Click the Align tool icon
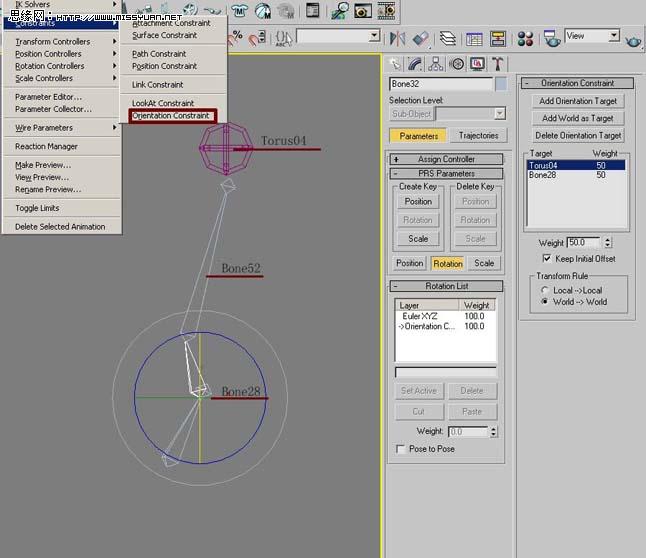 click(x=421, y=39)
